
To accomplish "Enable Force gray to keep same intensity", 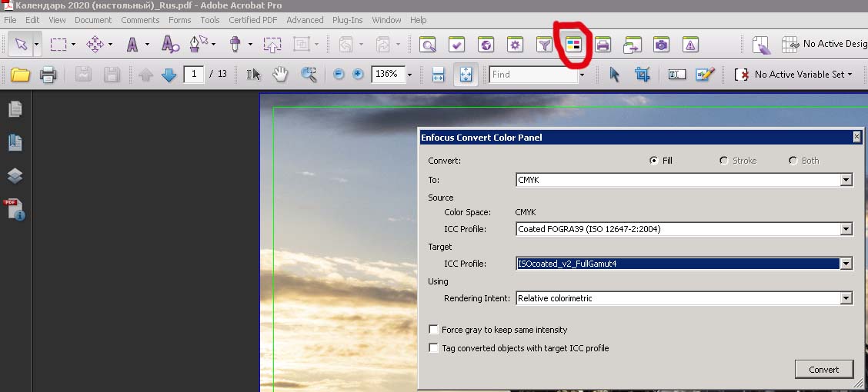I will [x=434, y=330].
